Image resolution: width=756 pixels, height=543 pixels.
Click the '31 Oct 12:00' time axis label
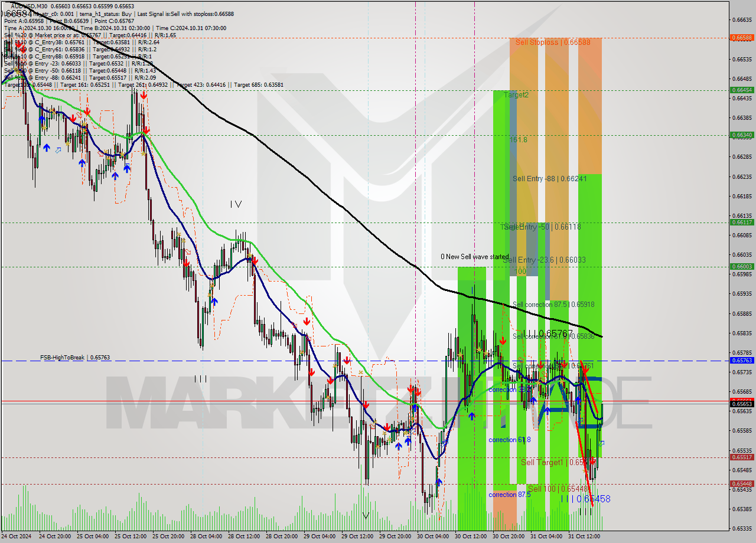[x=583, y=537]
